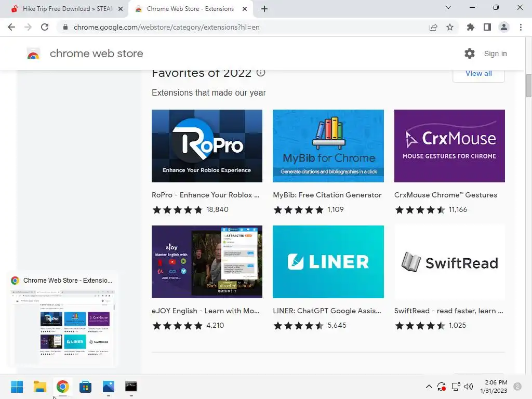Close the Chrome Web Store tab
The height and width of the screenshot is (399, 532).
pos(245,9)
